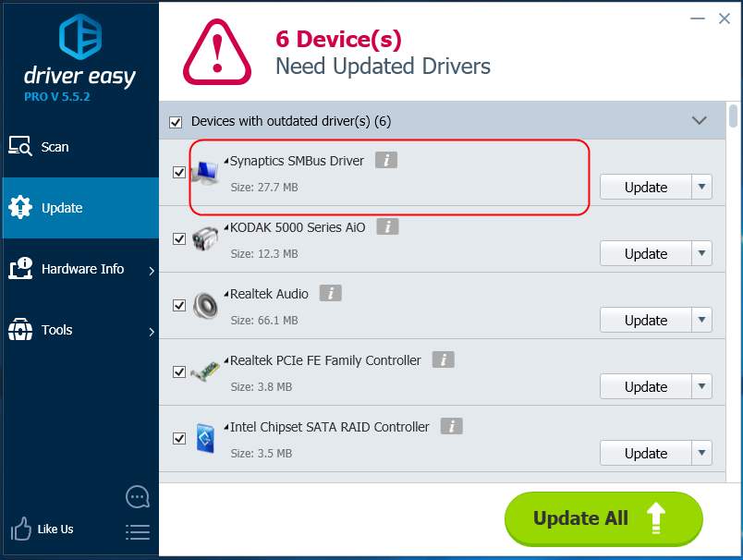
Task: Click "Devices with outdated driver(s) (6)" label
Action: tap(291, 121)
